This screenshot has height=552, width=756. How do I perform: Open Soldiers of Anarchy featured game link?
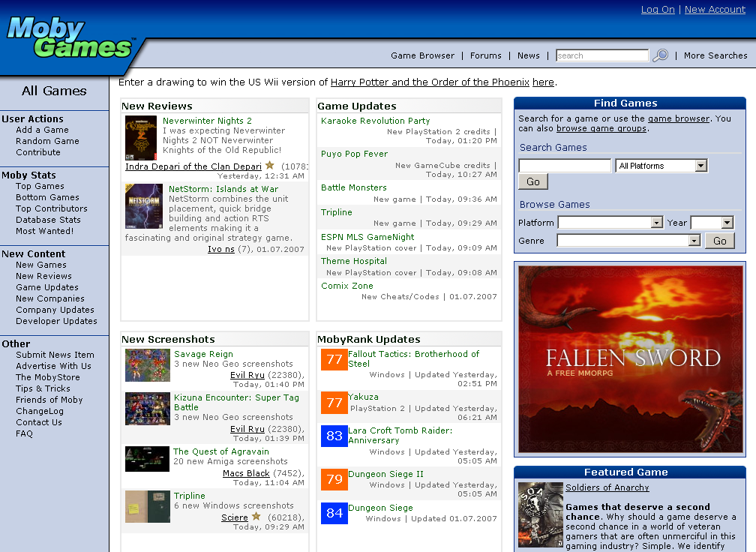(x=607, y=487)
